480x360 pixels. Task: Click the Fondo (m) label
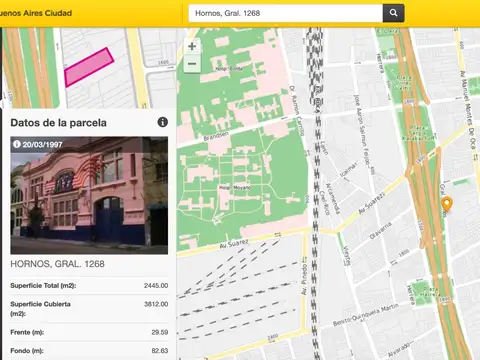coord(27,351)
